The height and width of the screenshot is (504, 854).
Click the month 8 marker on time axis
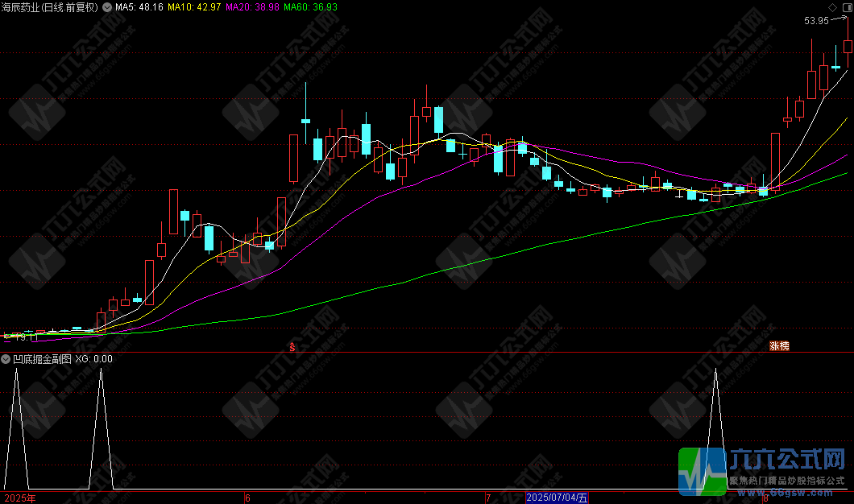(x=764, y=498)
